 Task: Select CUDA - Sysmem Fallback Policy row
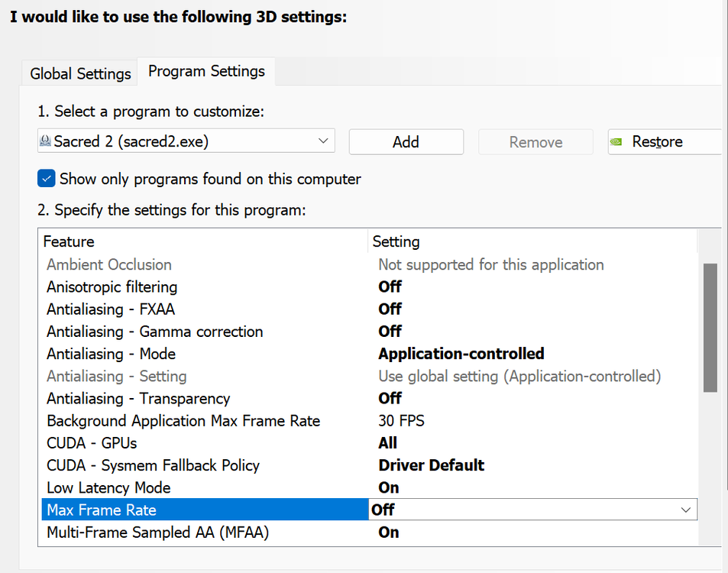click(x=369, y=465)
